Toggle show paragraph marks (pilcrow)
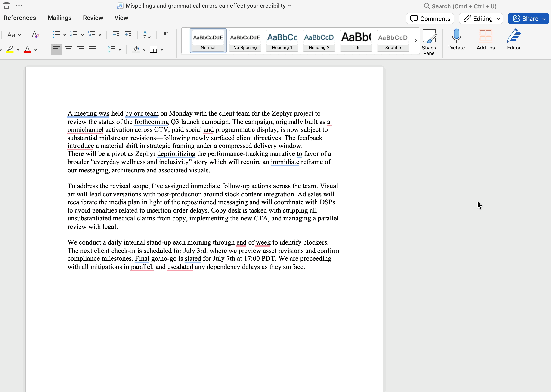This screenshot has width=551, height=392. pos(166,35)
